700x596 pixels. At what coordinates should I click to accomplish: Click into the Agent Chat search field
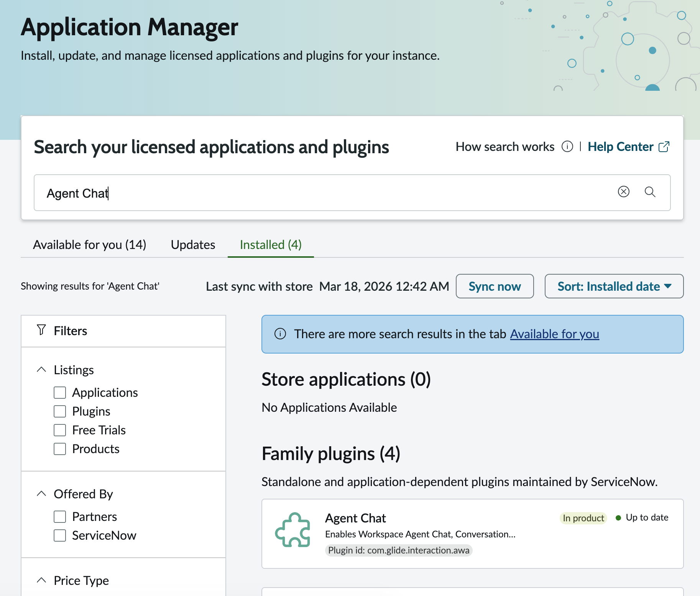tap(326, 193)
